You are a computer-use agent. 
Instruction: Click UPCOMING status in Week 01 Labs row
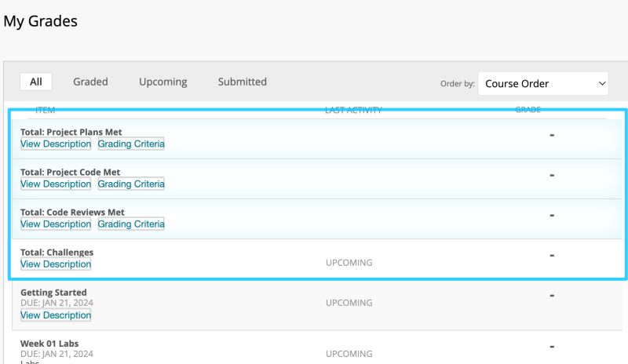pyautogui.click(x=349, y=354)
